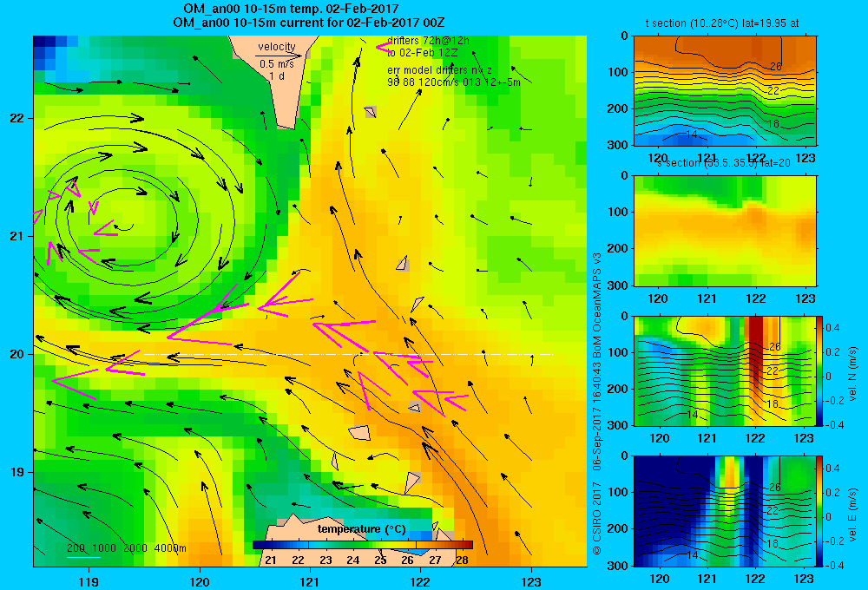Click the temperature section plot panel
The height and width of the screenshot is (590, 868).
[725, 91]
